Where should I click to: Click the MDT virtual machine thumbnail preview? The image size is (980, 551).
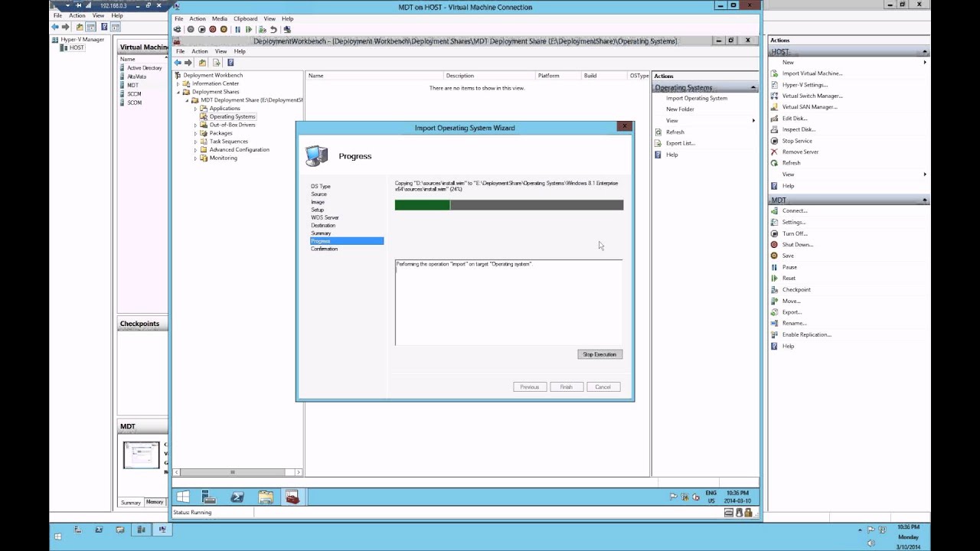pos(142,455)
